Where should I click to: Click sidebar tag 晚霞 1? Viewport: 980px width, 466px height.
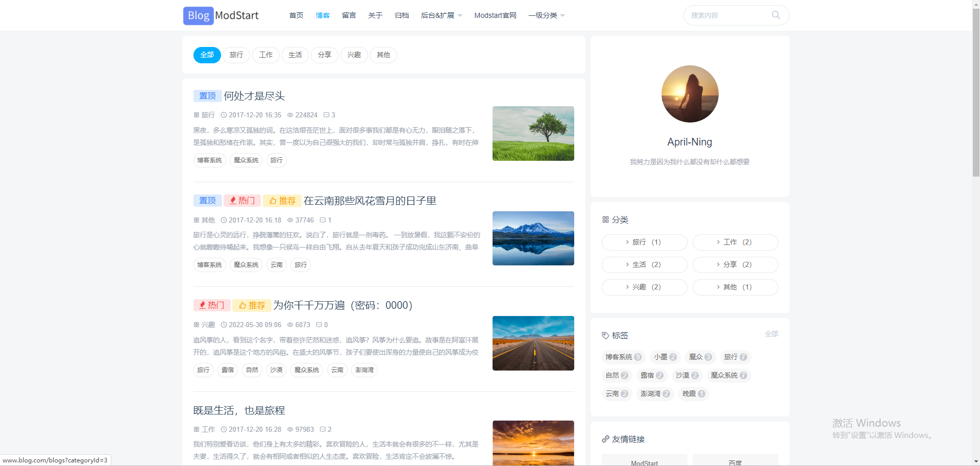click(694, 394)
